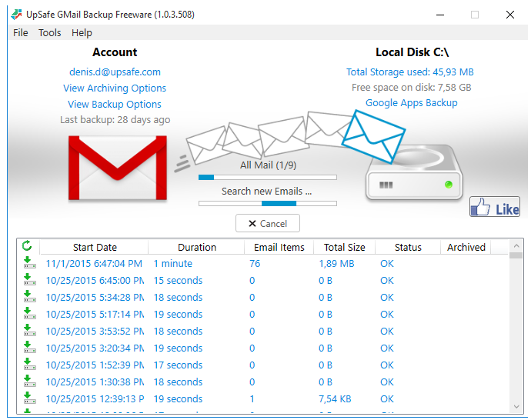Screen dimensions: 531x420
Task: Click the All Mail (1/9) progress bar
Action: pyautogui.click(x=268, y=178)
